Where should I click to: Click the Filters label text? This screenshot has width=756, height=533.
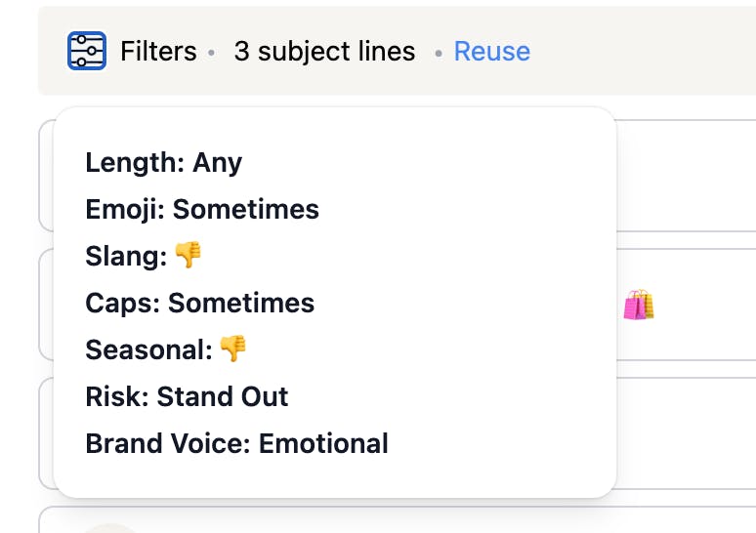pos(158,51)
